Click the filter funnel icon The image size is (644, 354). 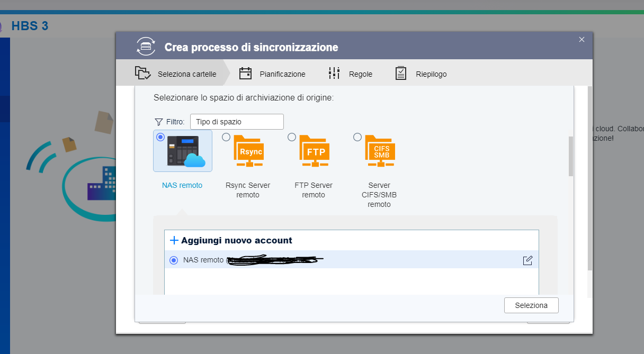[x=158, y=122]
